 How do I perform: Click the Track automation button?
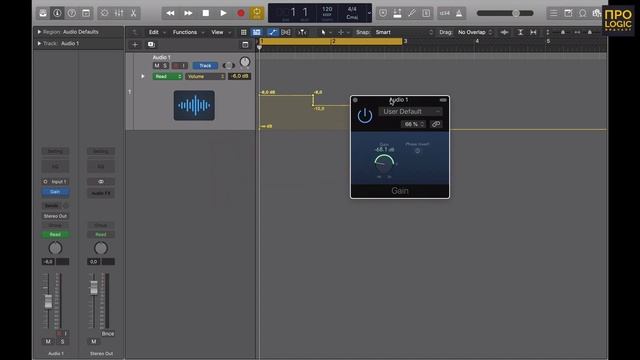click(x=205, y=65)
